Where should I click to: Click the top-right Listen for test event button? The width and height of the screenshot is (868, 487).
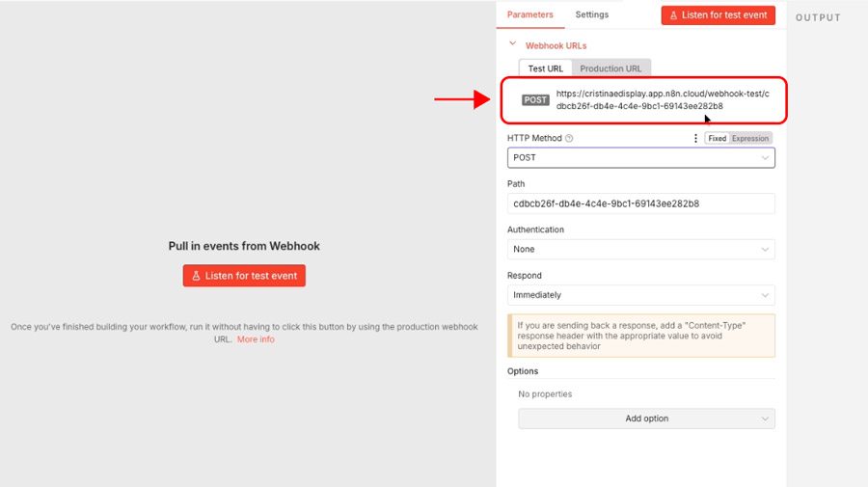719,15
